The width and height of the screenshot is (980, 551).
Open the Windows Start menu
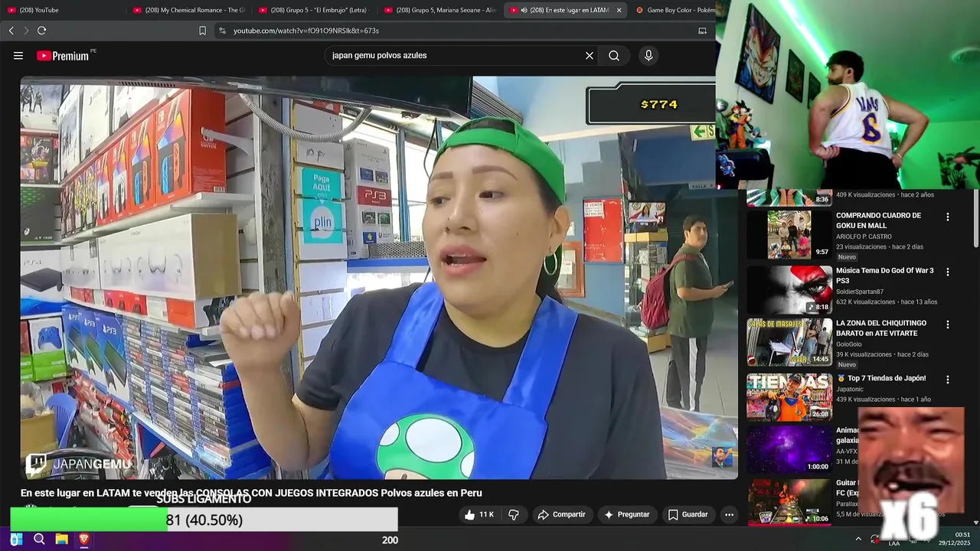[x=17, y=540]
